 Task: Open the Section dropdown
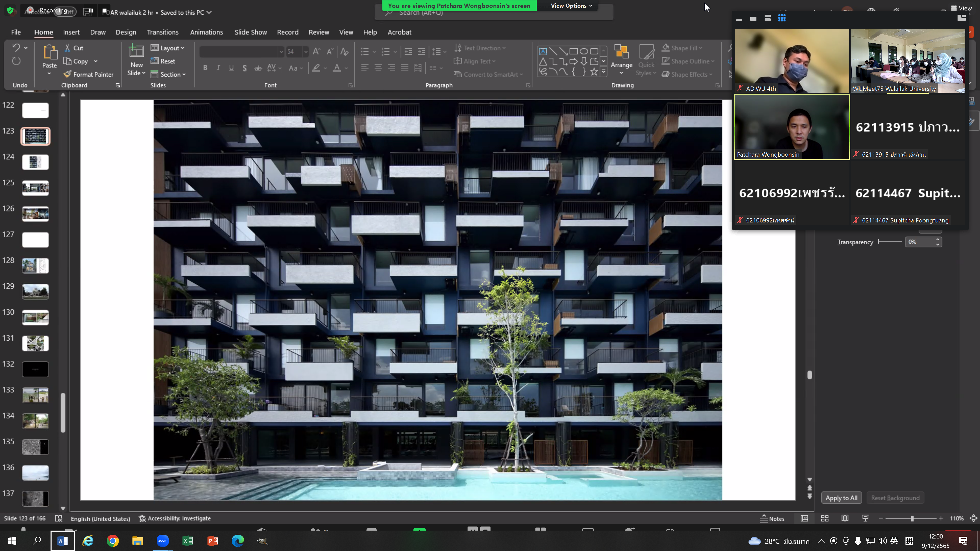pyautogui.click(x=168, y=74)
